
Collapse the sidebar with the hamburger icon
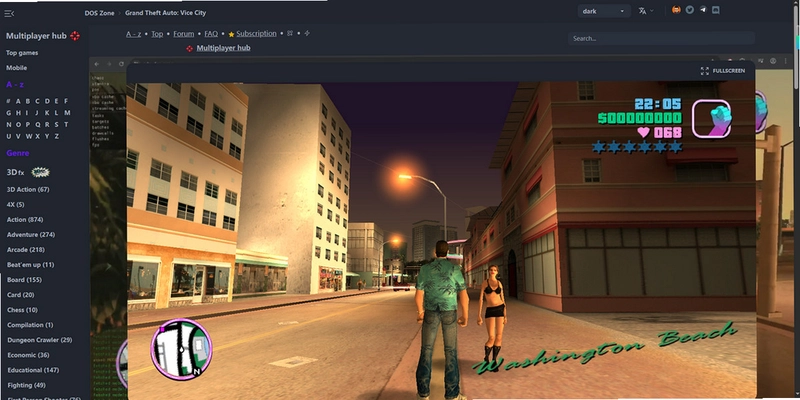[x=9, y=13]
